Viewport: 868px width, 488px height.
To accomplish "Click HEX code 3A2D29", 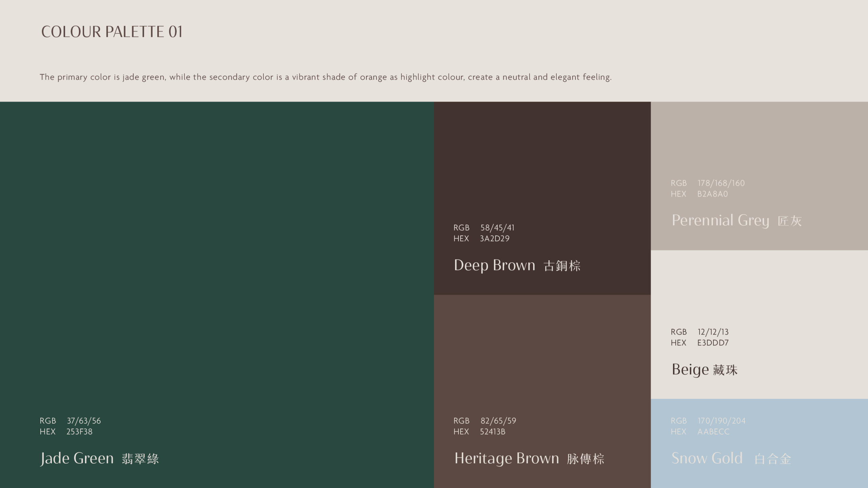I will pyautogui.click(x=494, y=239).
